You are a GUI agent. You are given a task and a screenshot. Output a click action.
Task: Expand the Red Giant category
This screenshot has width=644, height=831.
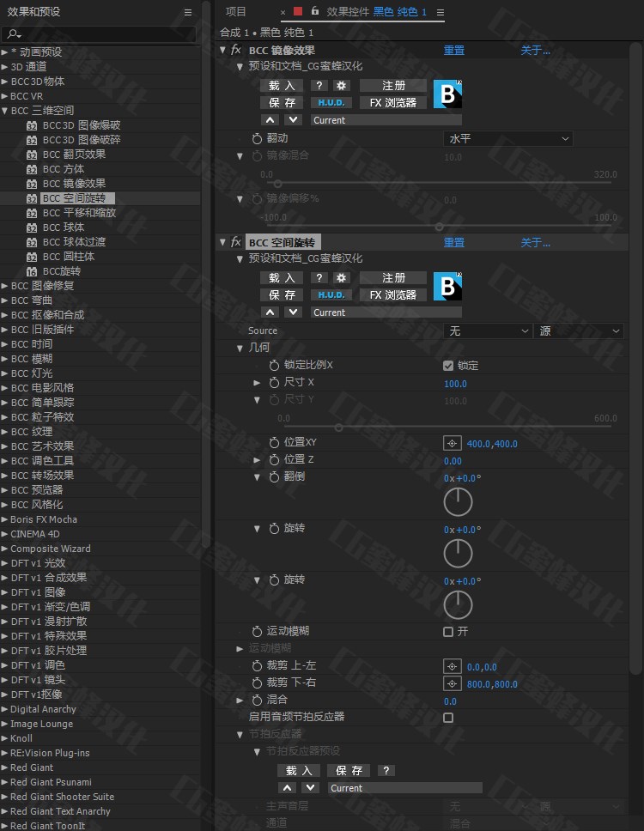point(5,767)
